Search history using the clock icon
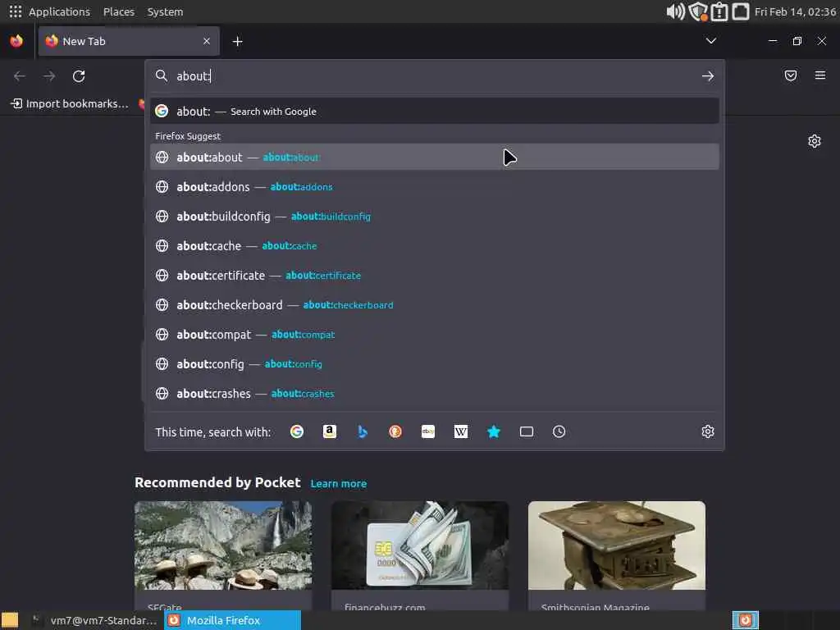Viewport: 840px width, 630px height. pos(559,431)
